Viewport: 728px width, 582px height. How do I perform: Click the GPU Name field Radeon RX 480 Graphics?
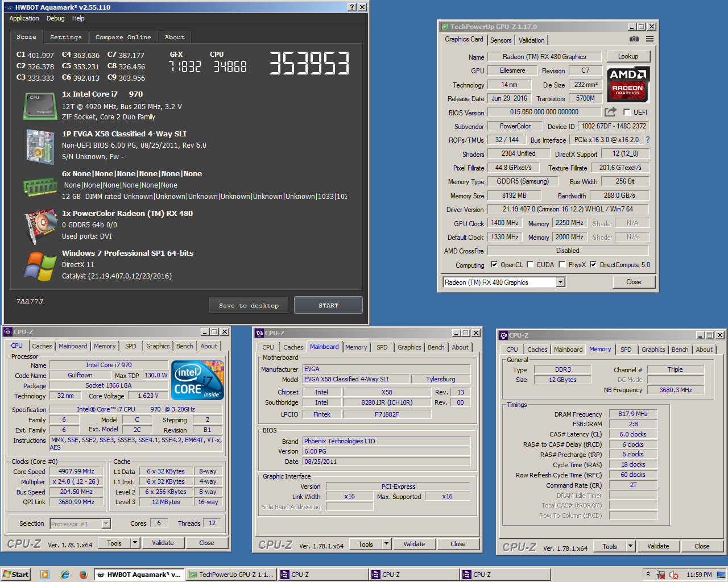[544, 57]
